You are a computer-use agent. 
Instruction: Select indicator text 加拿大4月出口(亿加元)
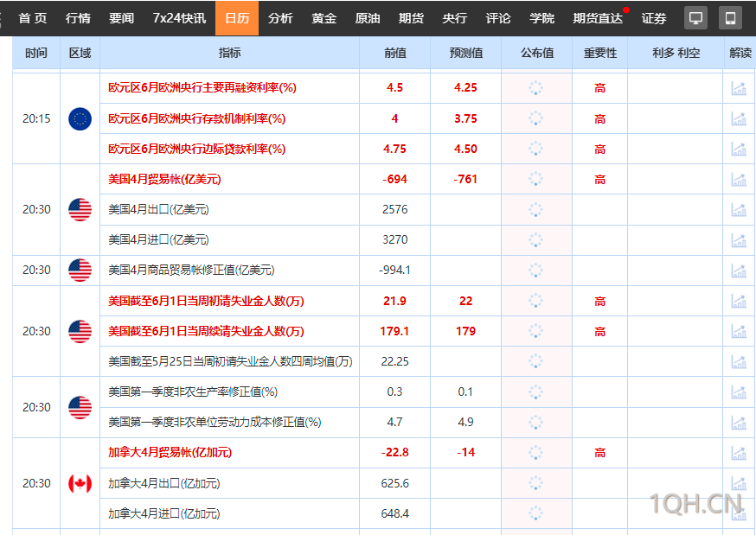point(164,483)
